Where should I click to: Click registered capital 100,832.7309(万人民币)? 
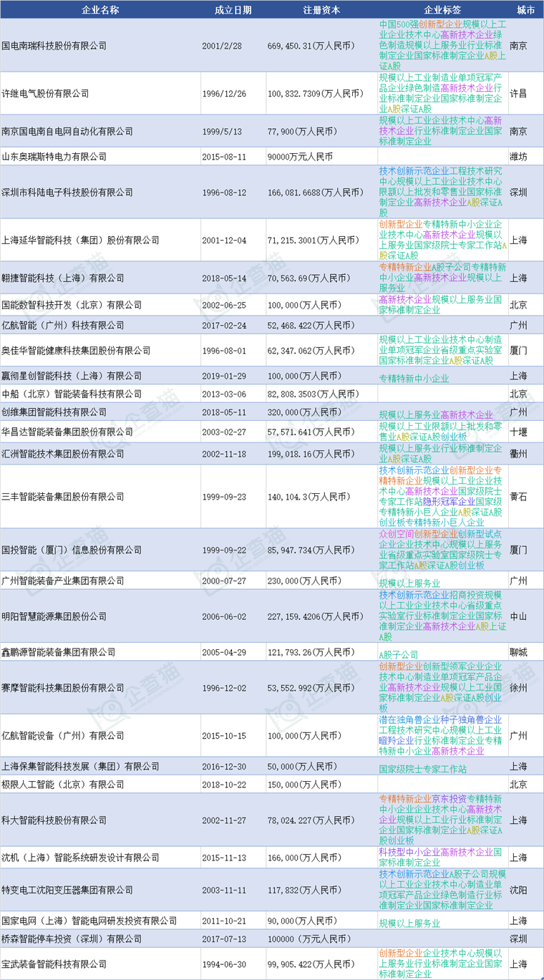tap(319, 93)
